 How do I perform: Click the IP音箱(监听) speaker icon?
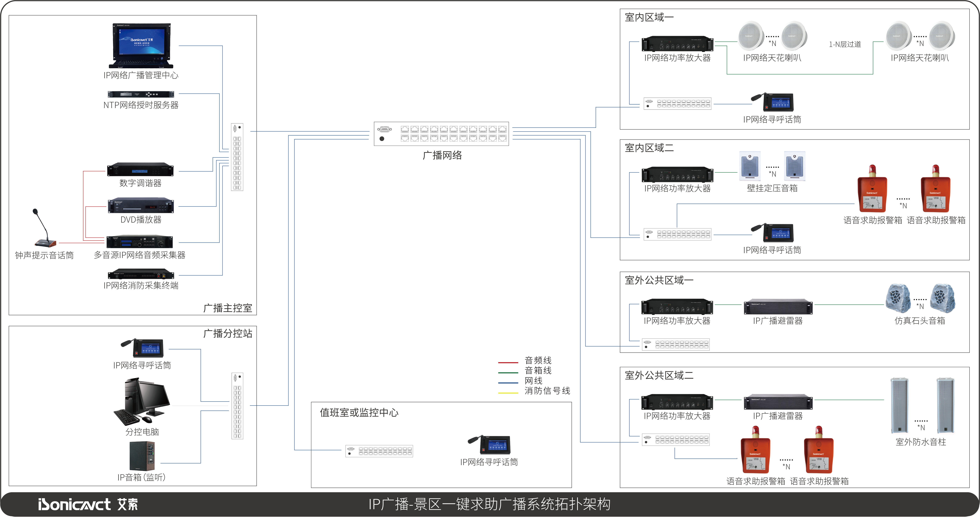pyautogui.click(x=142, y=456)
